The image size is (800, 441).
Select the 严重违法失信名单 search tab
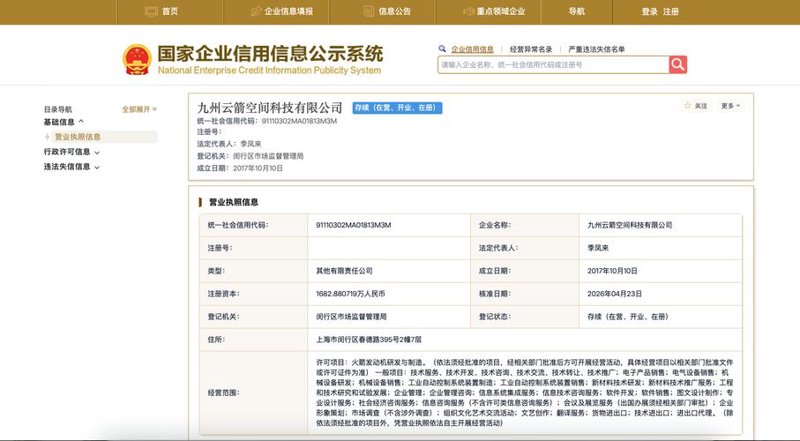click(596, 49)
